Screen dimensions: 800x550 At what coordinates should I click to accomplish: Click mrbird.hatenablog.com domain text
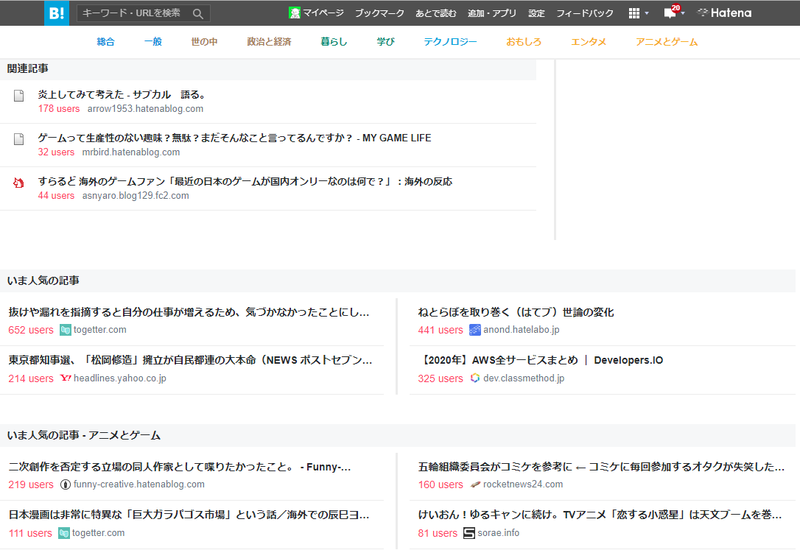pyautogui.click(x=131, y=152)
